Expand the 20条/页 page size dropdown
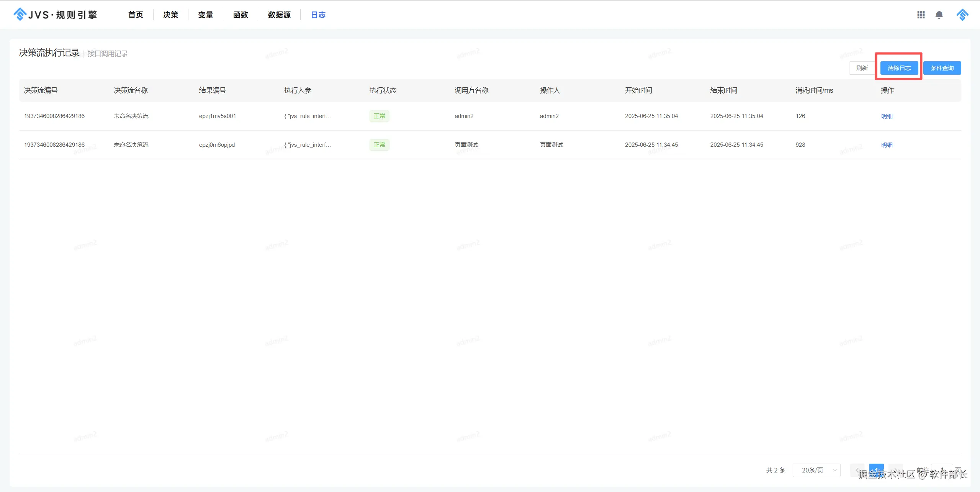980x492 pixels. [816, 470]
